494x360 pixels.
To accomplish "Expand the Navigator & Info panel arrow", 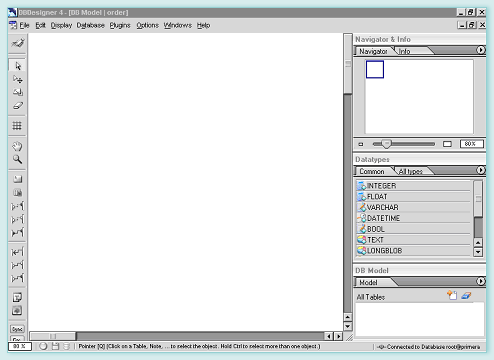I will [480, 50].
